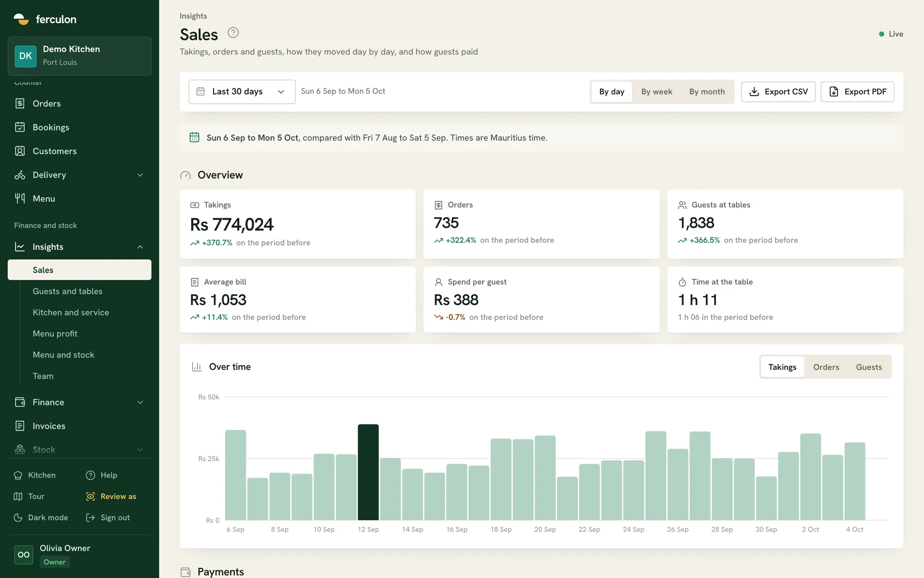924x578 pixels.
Task: Switch grouping to By week
Action: point(657,92)
